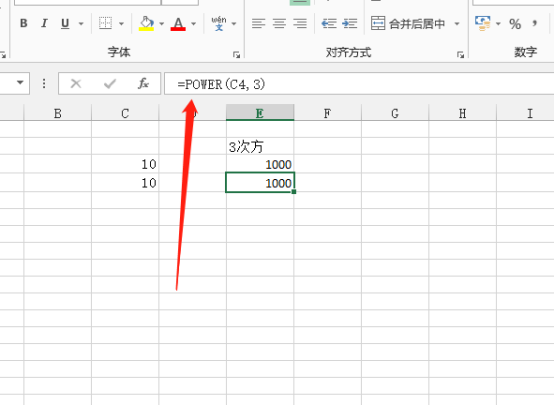
Task: Select column H header
Action: pos(462,113)
